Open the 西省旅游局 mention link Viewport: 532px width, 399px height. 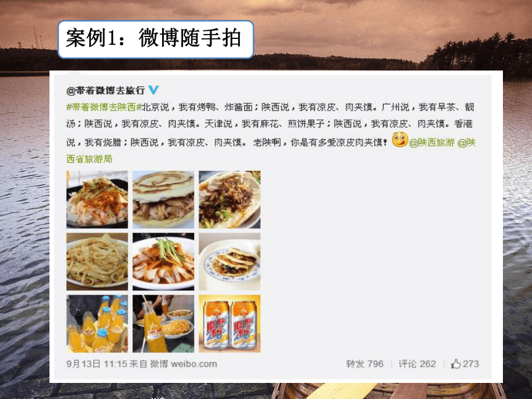coord(89,159)
